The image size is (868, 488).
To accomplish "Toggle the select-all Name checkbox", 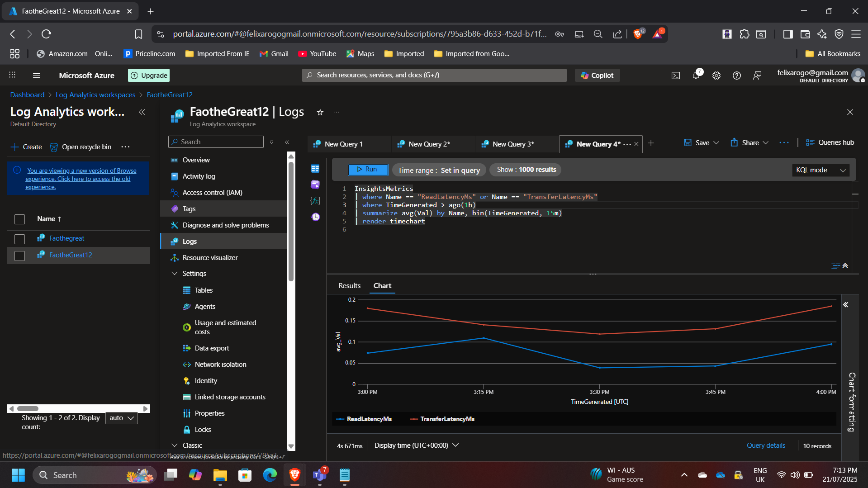I will 19,219.
